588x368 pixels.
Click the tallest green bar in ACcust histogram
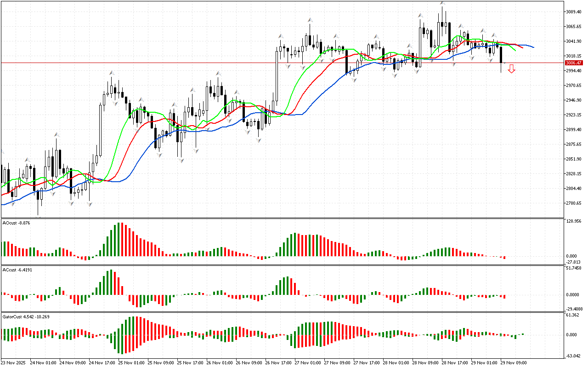tap(111, 282)
